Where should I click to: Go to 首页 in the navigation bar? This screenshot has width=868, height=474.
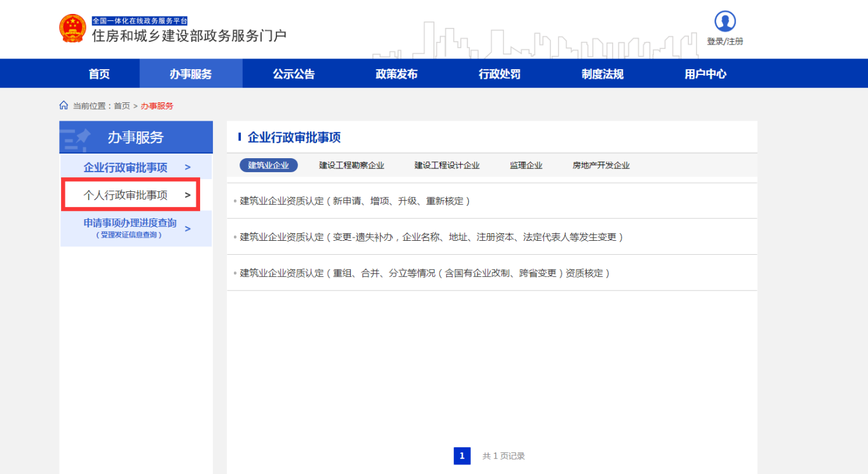pos(99,74)
